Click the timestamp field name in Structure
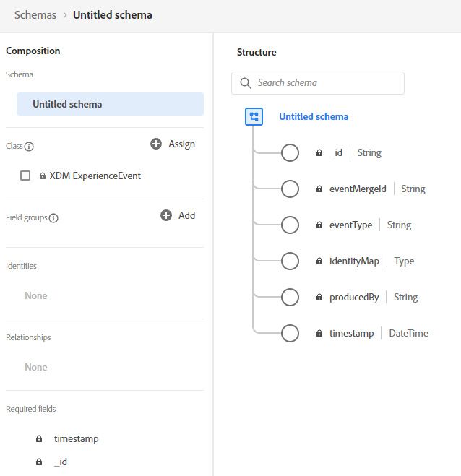Viewport: 461px width, 476px height. (x=352, y=333)
